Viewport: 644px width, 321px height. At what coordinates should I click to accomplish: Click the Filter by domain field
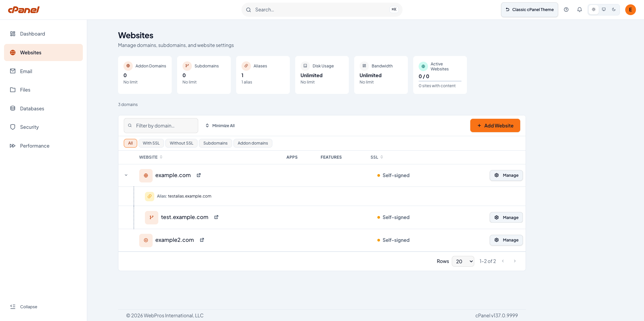tap(161, 125)
